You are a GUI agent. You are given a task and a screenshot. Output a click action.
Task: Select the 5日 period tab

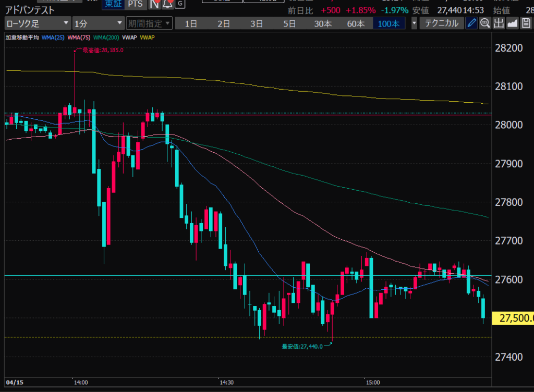289,23
